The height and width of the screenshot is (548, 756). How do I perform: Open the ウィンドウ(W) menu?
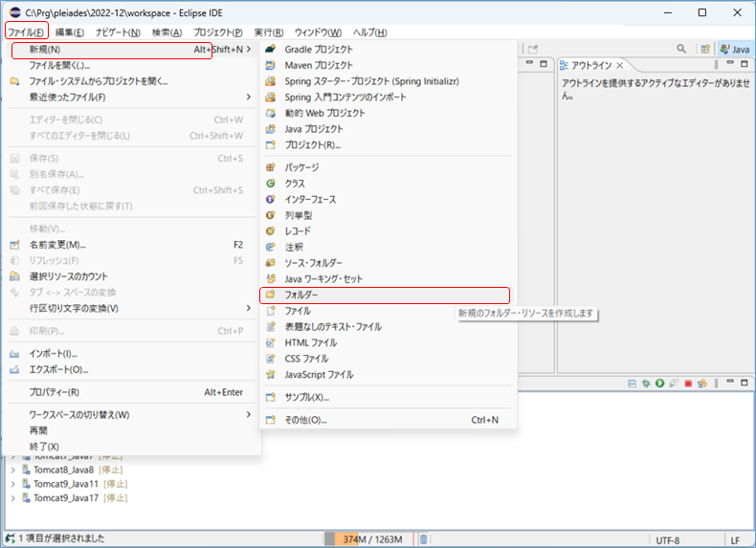[x=318, y=33]
